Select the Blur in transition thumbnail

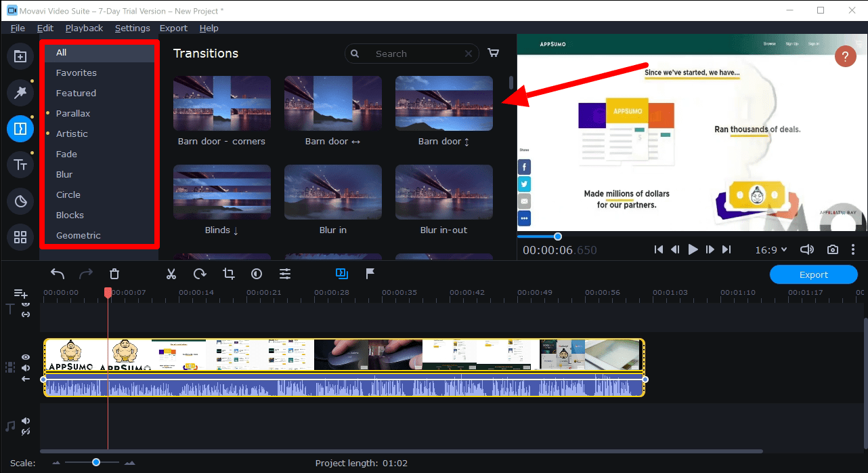click(x=333, y=192)
